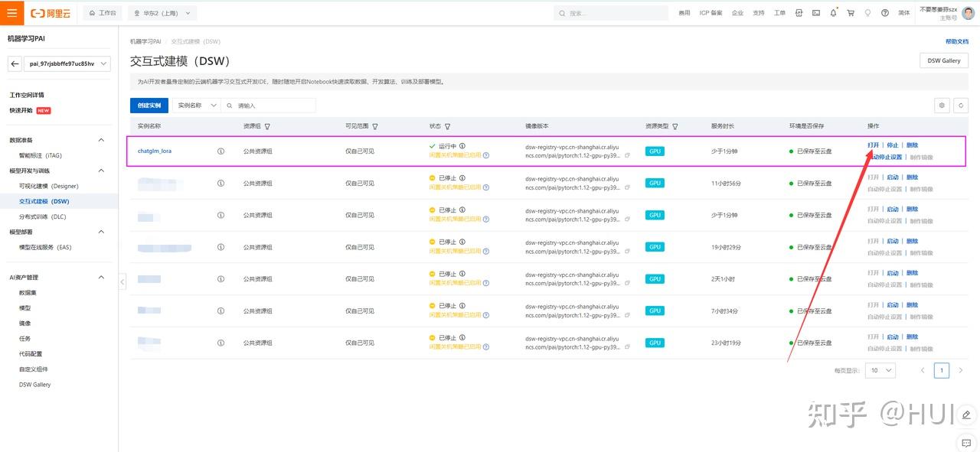Click 删除 for chatglm_lora instance
980x452 pixels.
(x=912, y=145)
